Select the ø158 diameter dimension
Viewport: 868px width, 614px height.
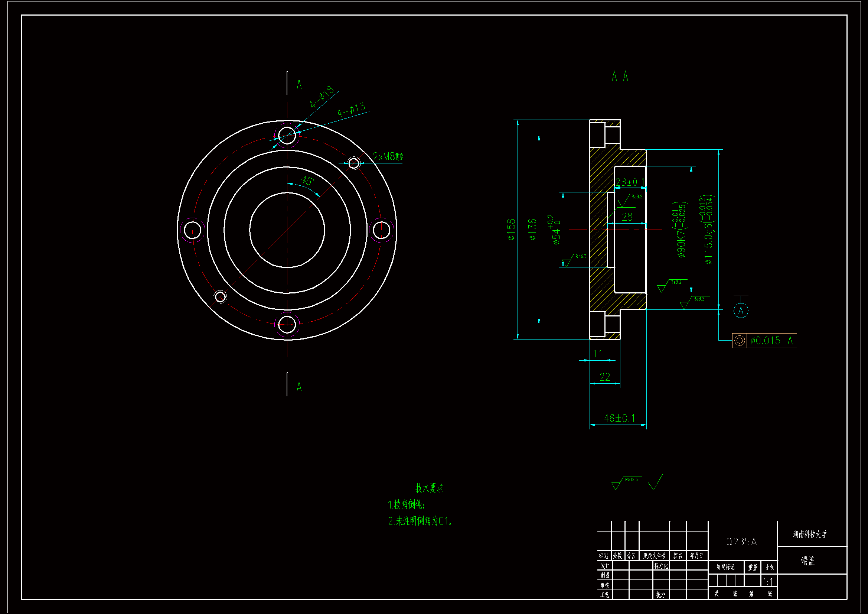click(x=511, y=229)
